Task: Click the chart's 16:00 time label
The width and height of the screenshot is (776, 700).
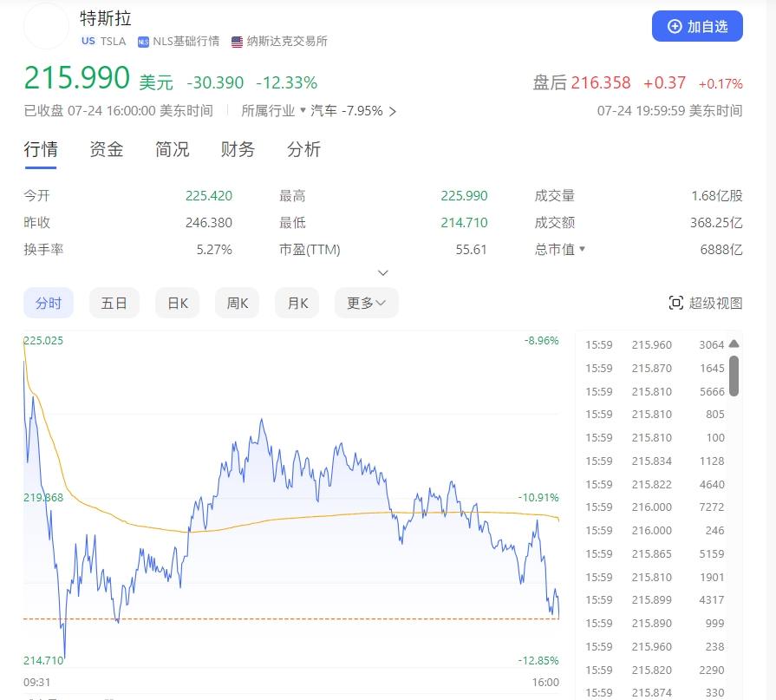Action: (x=545, y=683)
